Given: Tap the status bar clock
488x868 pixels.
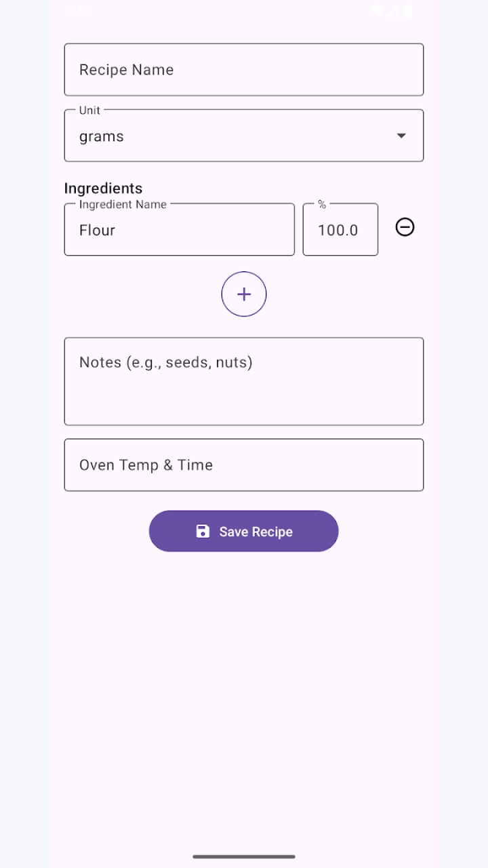Looking at the screenshot, I should (78, 12).
